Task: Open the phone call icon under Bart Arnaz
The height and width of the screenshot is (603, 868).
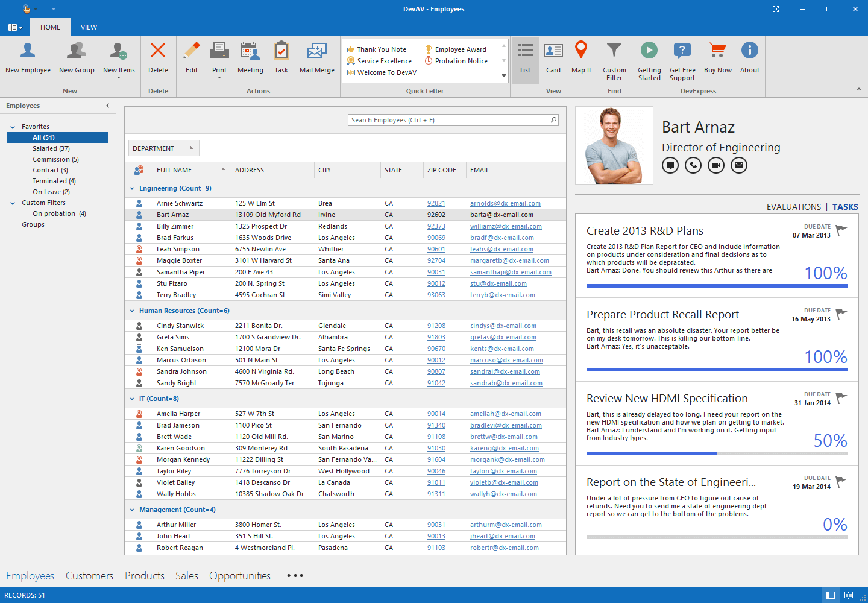Action: pyautogui.click(x=693, y=165)
